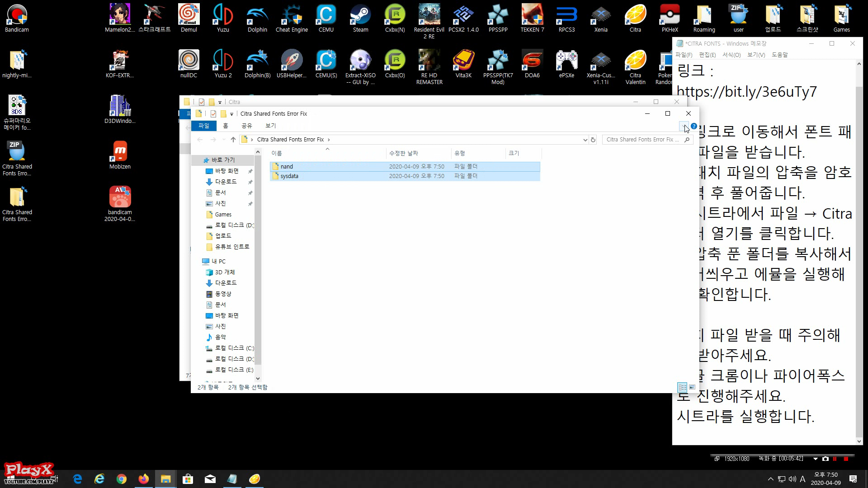Sort files by the 수정한 날짜 column header
Screen dimensions: 868x488
(404, 153)
